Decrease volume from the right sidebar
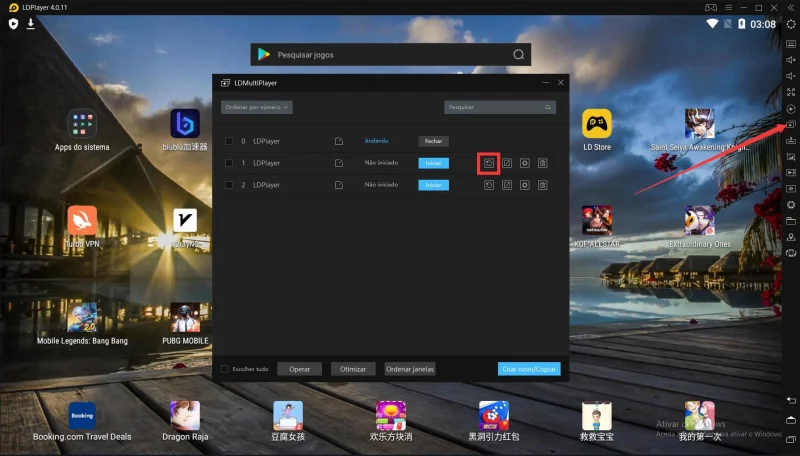This screenshot has width=800, height=456. pyautogui.click(x=791, y=76)
